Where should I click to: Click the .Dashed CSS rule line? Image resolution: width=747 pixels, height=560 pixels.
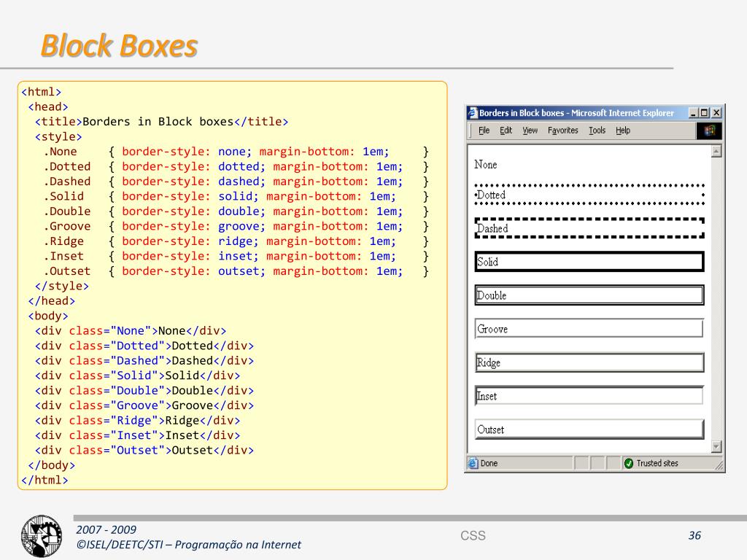coord(236,182)
